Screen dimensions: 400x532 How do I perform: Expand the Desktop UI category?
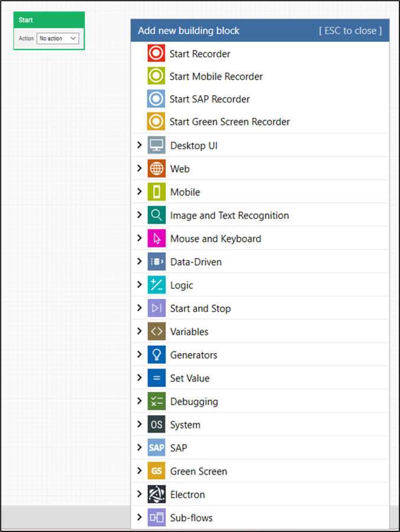[x=138, y=145]
